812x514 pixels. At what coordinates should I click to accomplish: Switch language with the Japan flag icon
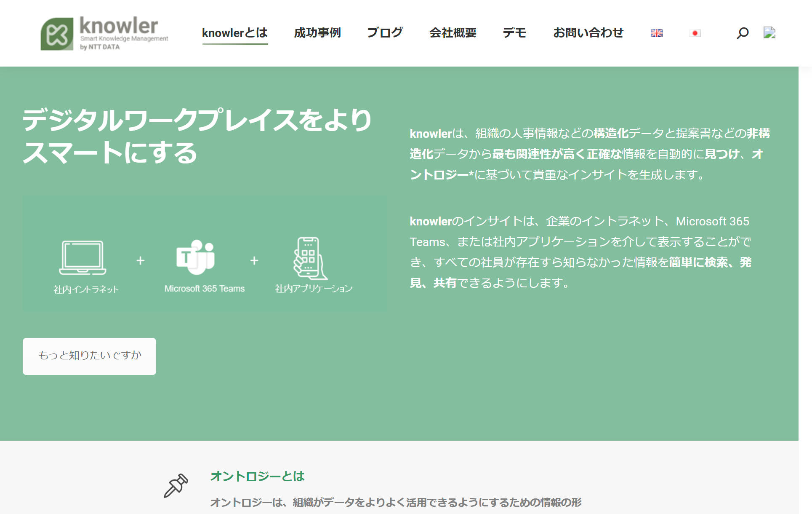point(695,33)
